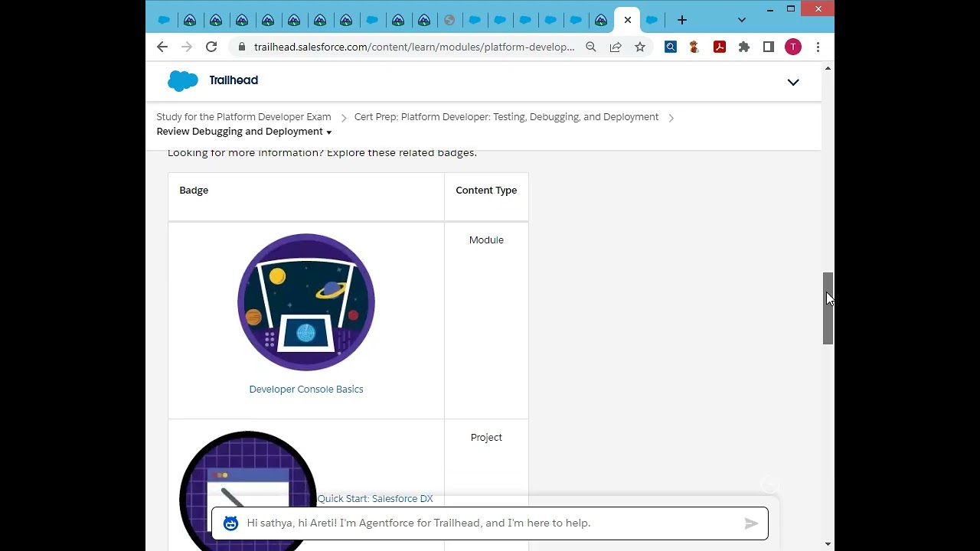Open the tab search dropdown chevron

(x=741, y=20)
